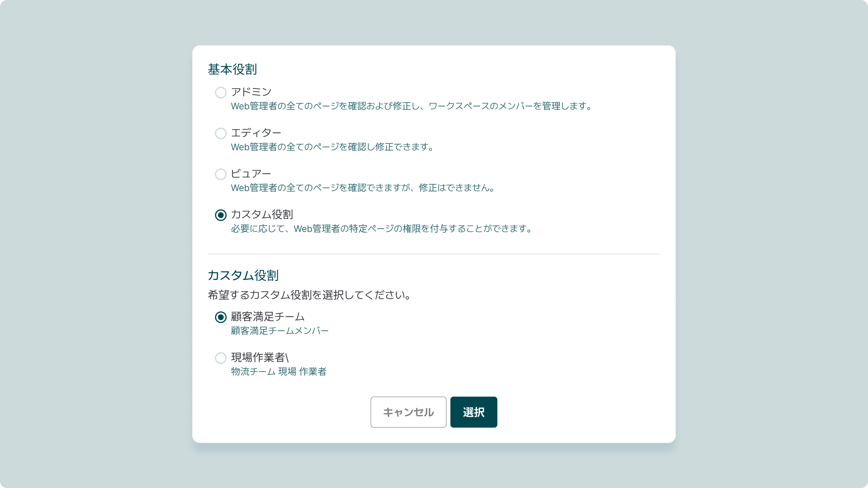The width and height of the screenshot is (868, 488).
Task: Select the エディター radio button
Action: click(221, 133)
